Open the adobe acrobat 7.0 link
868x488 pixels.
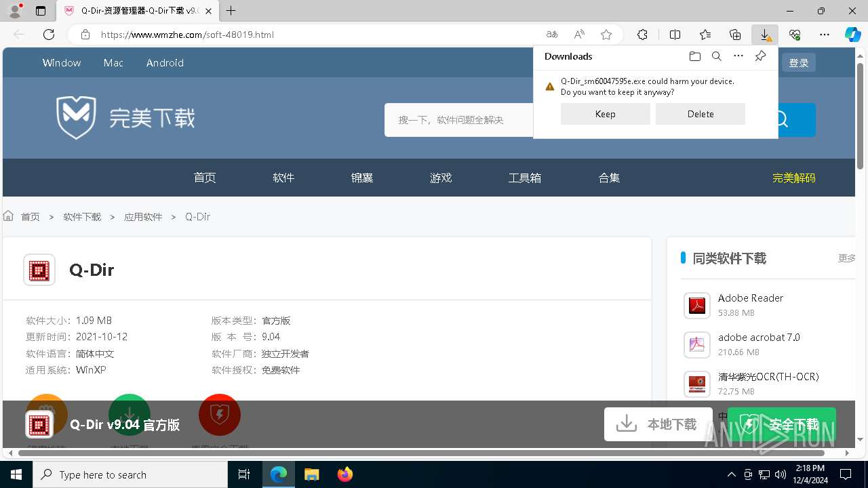(x=759, y=337)
